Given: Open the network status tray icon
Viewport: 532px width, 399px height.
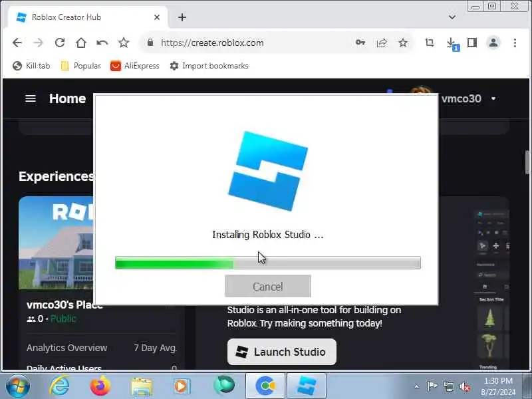Looking at the screenshot, I should (x=448, y=386).
